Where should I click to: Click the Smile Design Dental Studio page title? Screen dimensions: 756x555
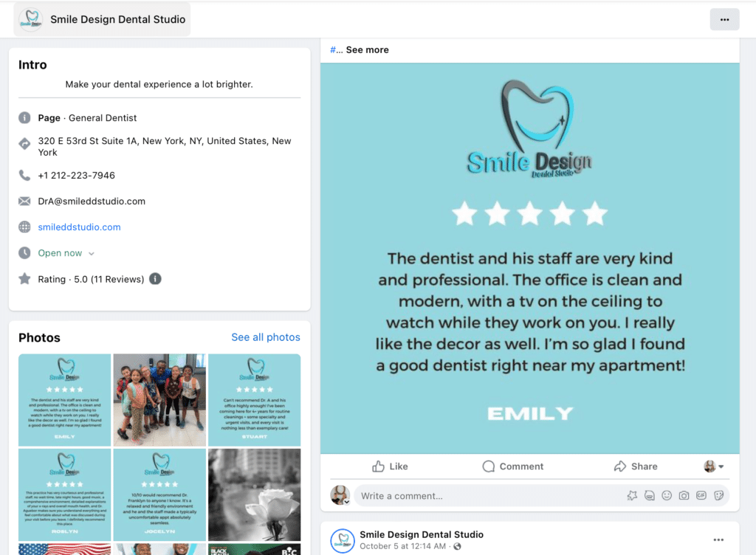click(117, 19)
